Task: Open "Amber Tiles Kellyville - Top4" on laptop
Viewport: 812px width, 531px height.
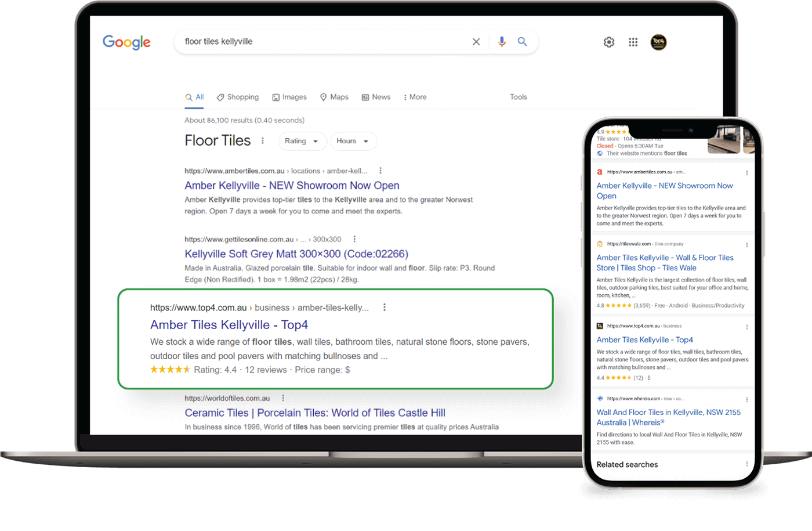Action: [229, 325]
